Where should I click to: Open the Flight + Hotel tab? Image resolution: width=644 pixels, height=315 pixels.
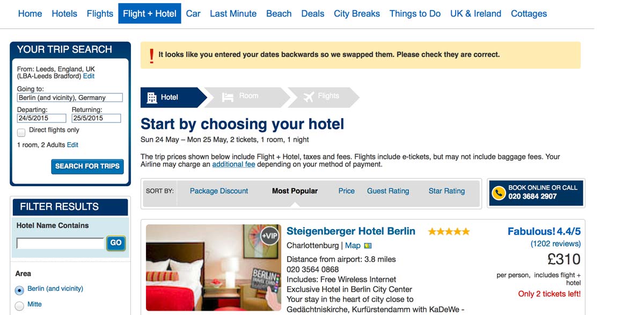[x=150, y=13]
